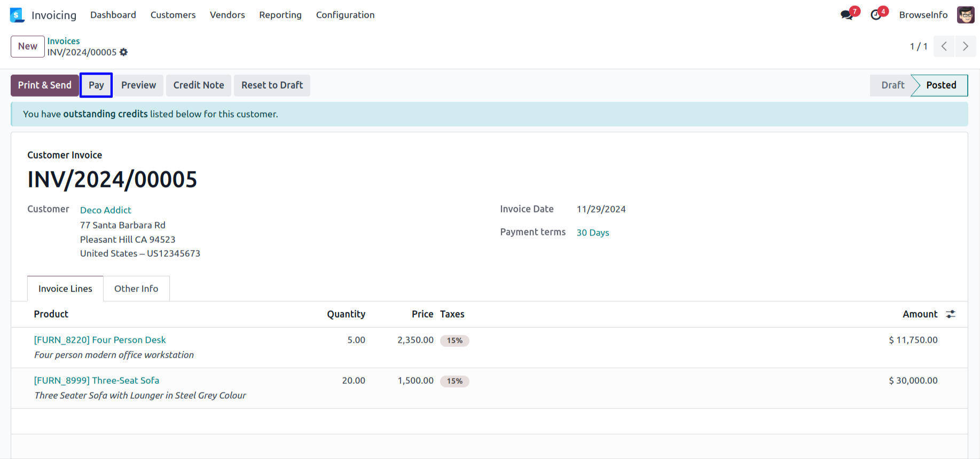Click the Credit Note button
The image size is (980, 459).
tap(199, 85)
